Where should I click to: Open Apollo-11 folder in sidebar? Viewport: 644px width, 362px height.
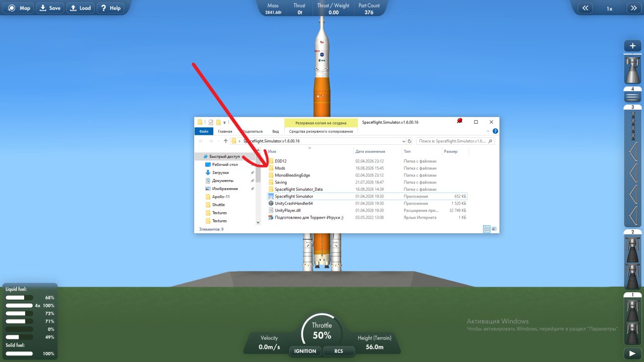click(x=221, y=197)
